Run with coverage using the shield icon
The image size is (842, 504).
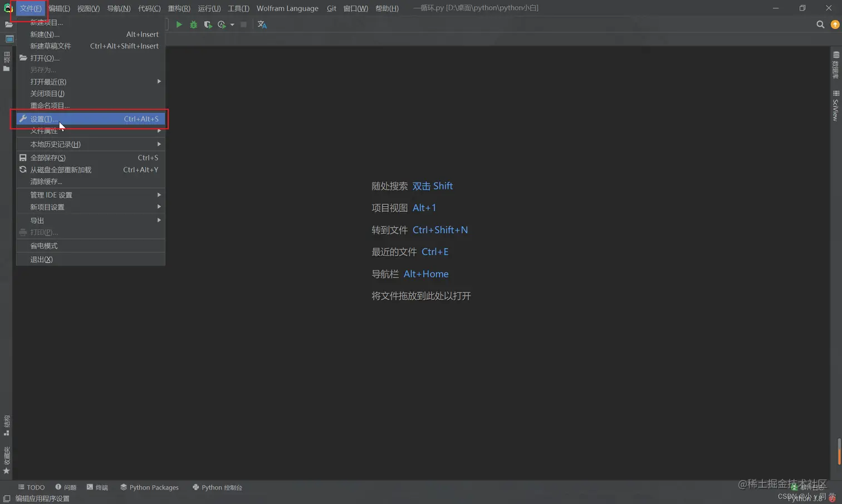click(208, 25)
